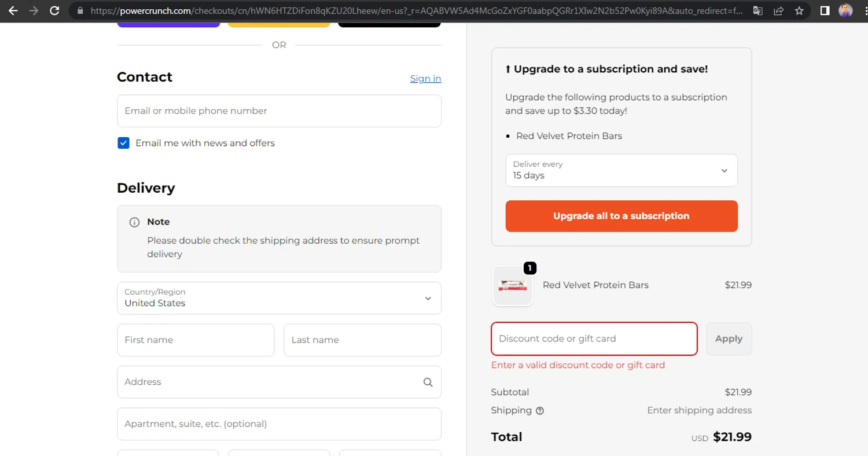Focus the Apartment, suite, etc. field

(279, 424)
